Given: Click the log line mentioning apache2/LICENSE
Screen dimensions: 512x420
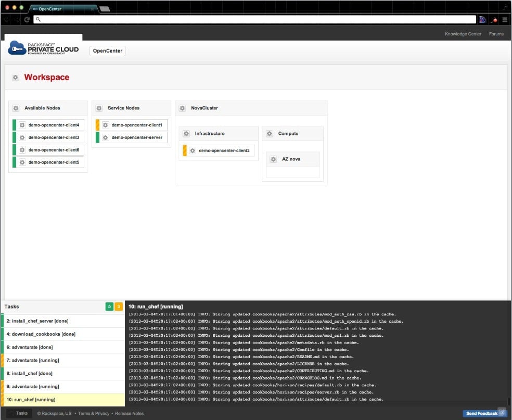Looking at the screenshot, I should pos(239,364).
